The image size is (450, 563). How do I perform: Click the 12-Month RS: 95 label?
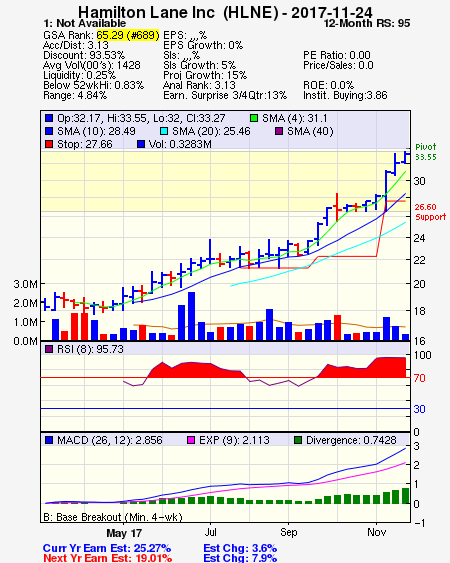point(367,23)
